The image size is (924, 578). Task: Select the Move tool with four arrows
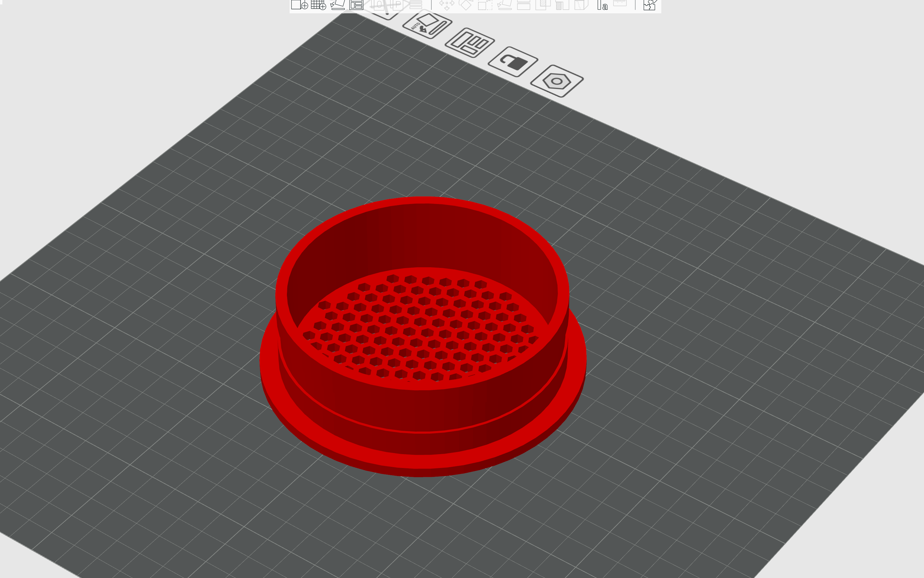tap(446, 5)
